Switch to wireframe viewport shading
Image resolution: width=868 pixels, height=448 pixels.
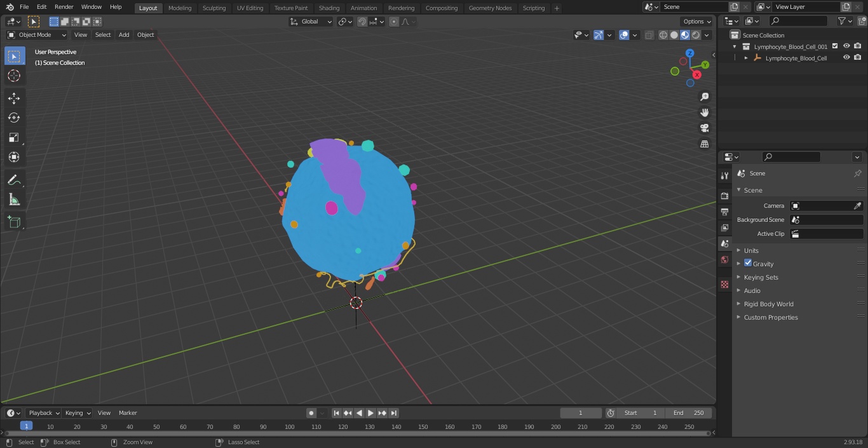pos(663,35)
